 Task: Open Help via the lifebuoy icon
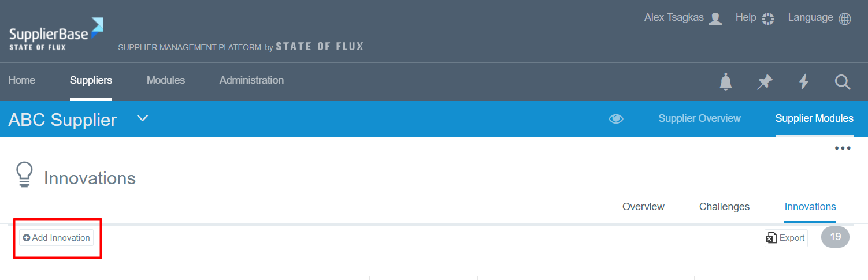click(767, 18)
